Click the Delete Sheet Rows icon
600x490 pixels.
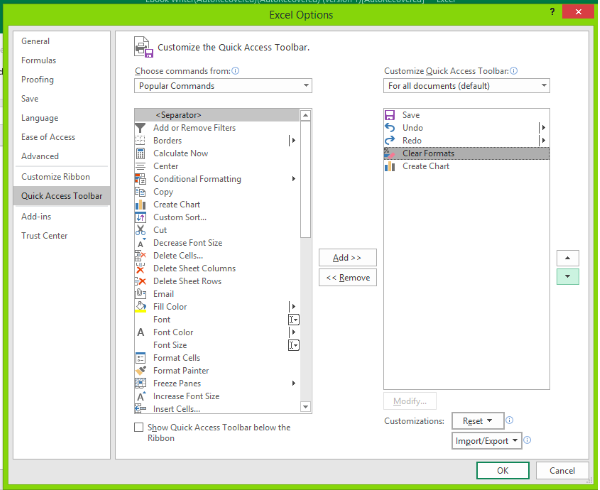(140, 281)
